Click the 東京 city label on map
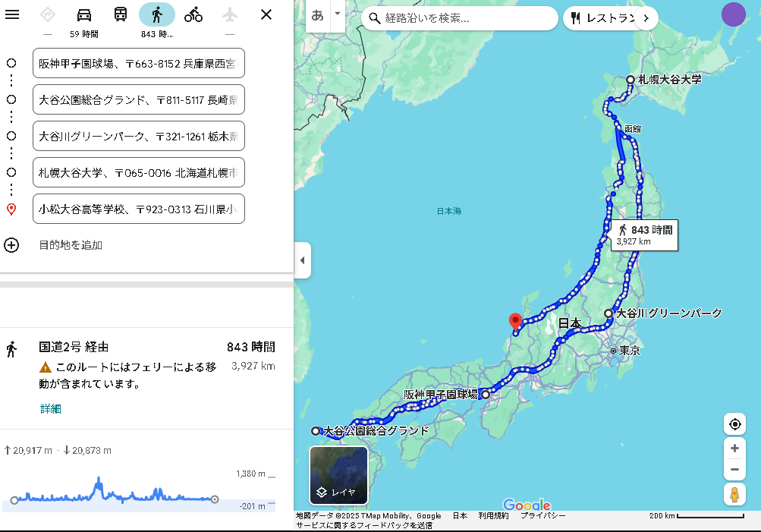Screen dimensions: 761x532 pos(629,351)
